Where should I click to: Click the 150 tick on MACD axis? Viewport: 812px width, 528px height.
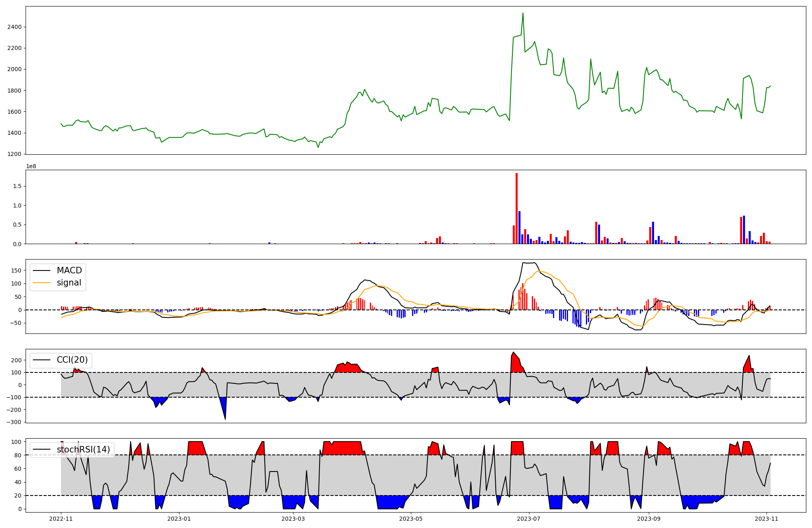pos(16,270)
